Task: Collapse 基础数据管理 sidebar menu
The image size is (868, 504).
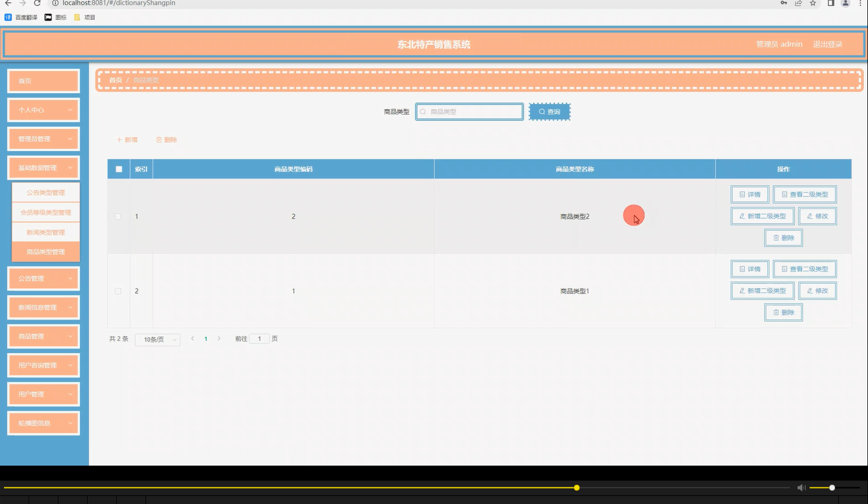Action: [x=43, y=168]
